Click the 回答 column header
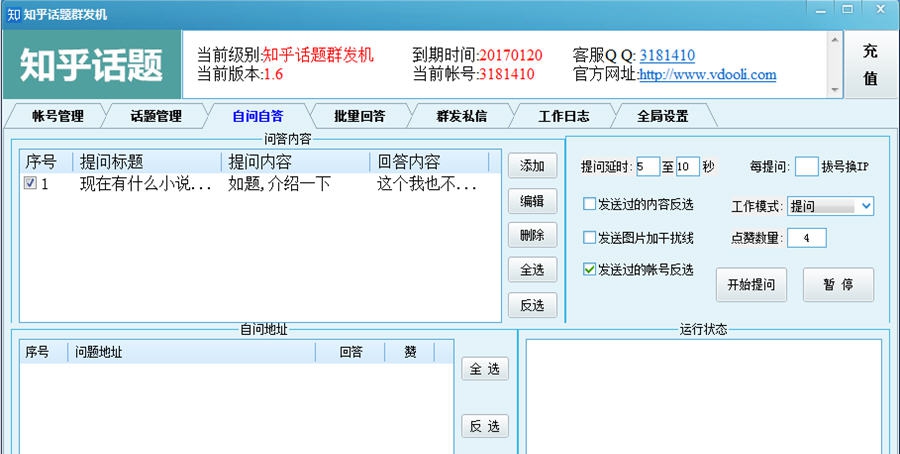Image resolution: width=900 pixels, height=454 pixels. (350, 352)
